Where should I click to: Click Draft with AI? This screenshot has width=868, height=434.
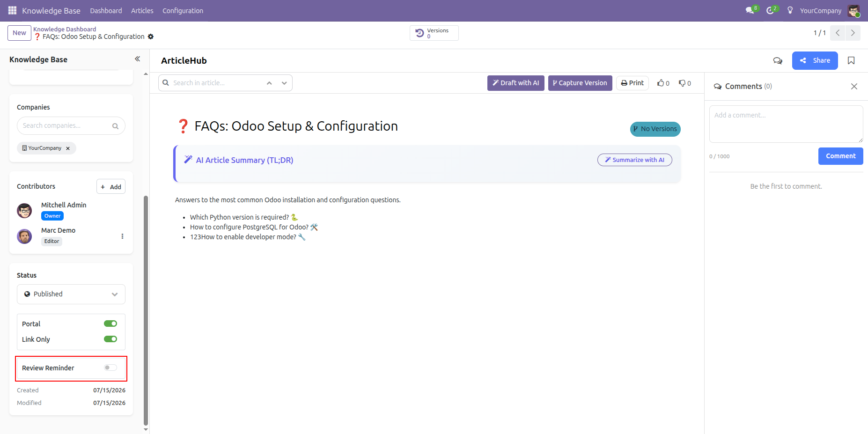click(515, 83)
